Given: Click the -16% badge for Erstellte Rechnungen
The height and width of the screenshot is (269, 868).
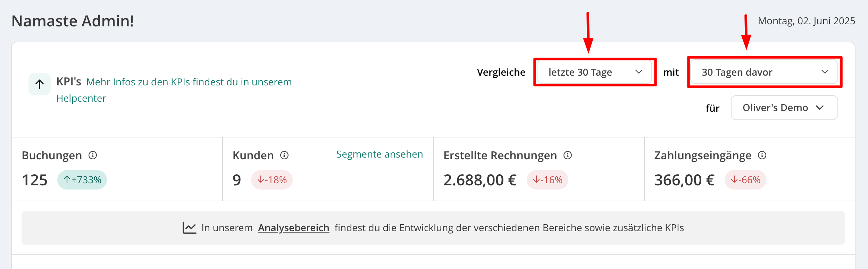Looking at the screenshot, I should point(548,180).
